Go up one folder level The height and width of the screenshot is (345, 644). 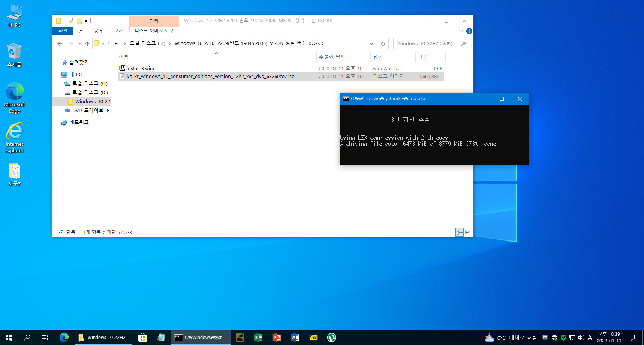pyautogui.click(x=87, y=44)
